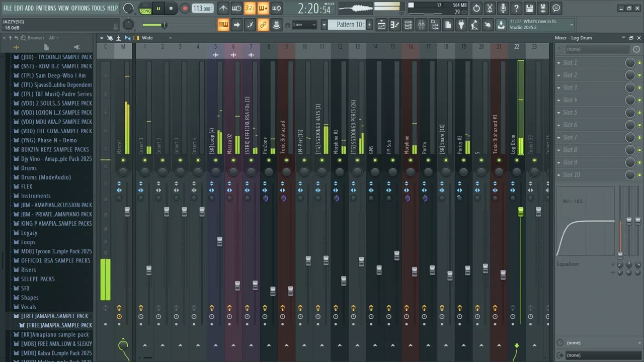Open the Piano roll view icon
Viewport: 644px width, 362px height.
click(x=395, y=25)
